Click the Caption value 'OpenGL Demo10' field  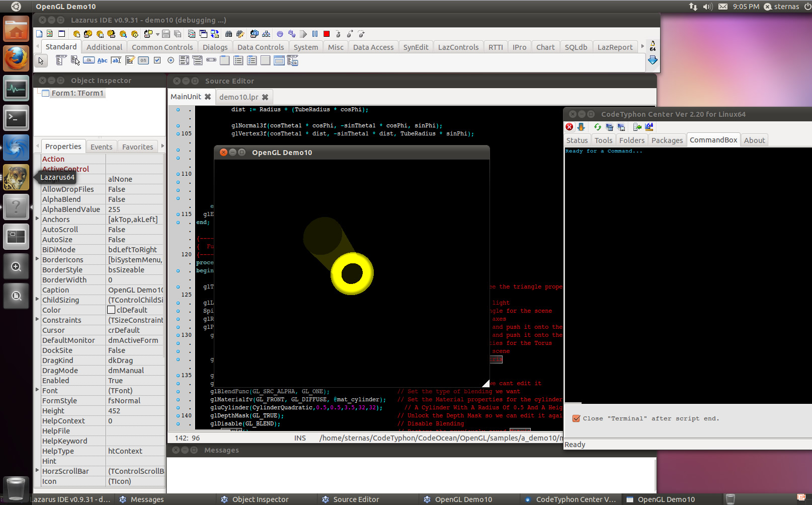(135, 290)
